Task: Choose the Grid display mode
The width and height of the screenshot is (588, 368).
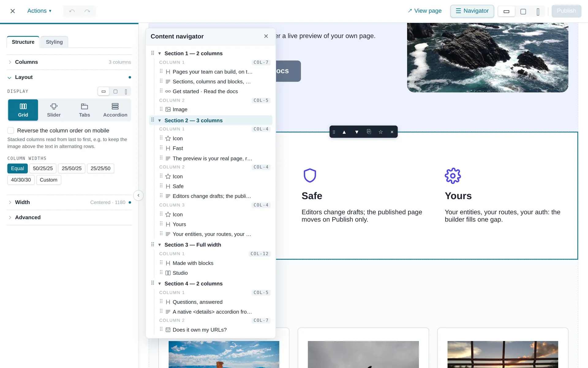Action: (x=23, y=110)
